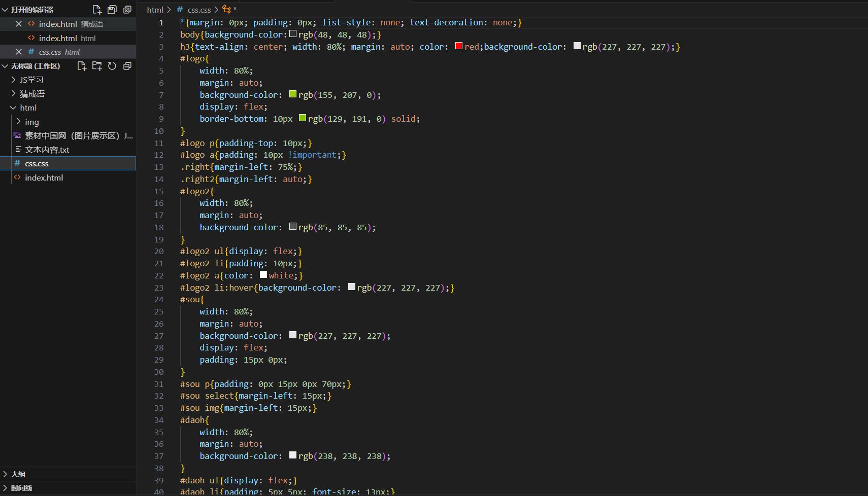Collapse the 打开的编辑器 section
This screenshot has width=868, height=496.
[5, 10]
